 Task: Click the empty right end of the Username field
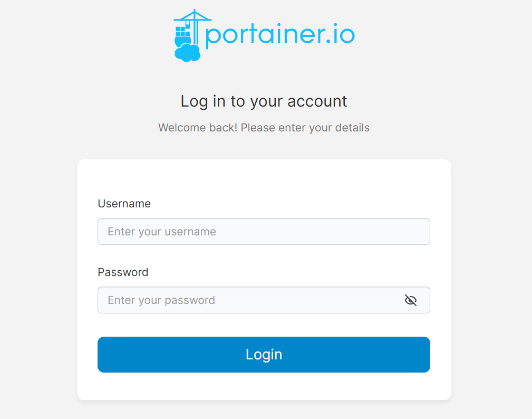[x=401, y=232]
